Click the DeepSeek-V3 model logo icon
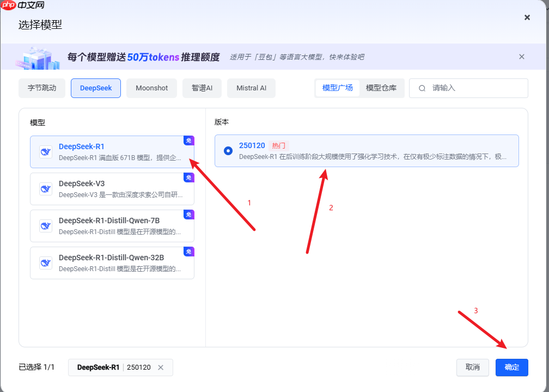 tap(45, 188)
